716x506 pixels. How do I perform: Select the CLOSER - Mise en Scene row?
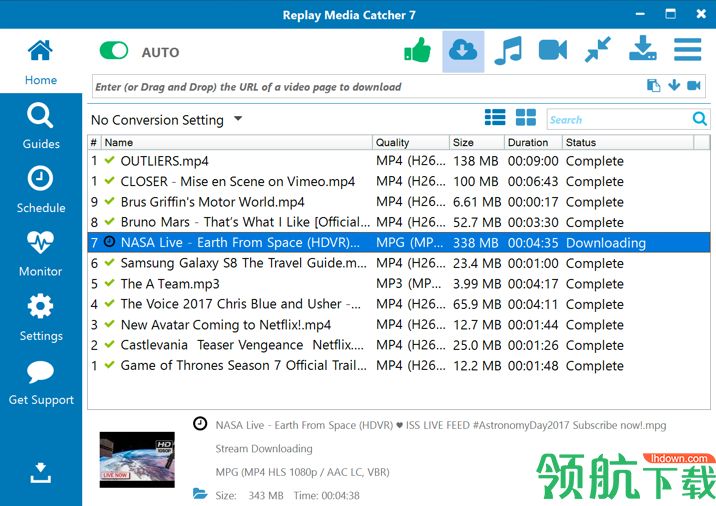[399, 181]
